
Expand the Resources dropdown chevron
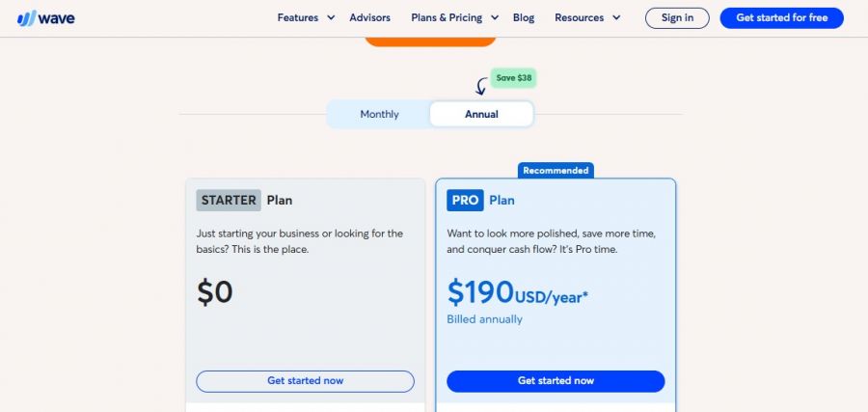click(617, 17)
